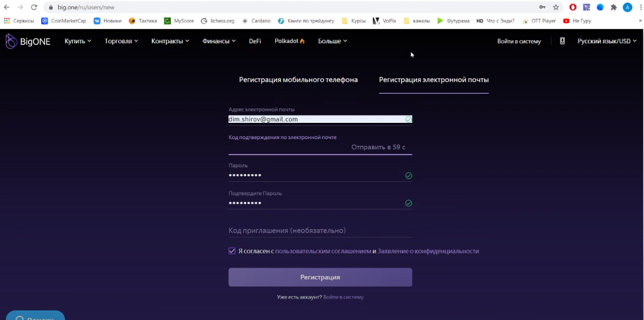Bookmark this page with star icon
The width and height of the screenshot is (644, 320).
tap(556, 7)
